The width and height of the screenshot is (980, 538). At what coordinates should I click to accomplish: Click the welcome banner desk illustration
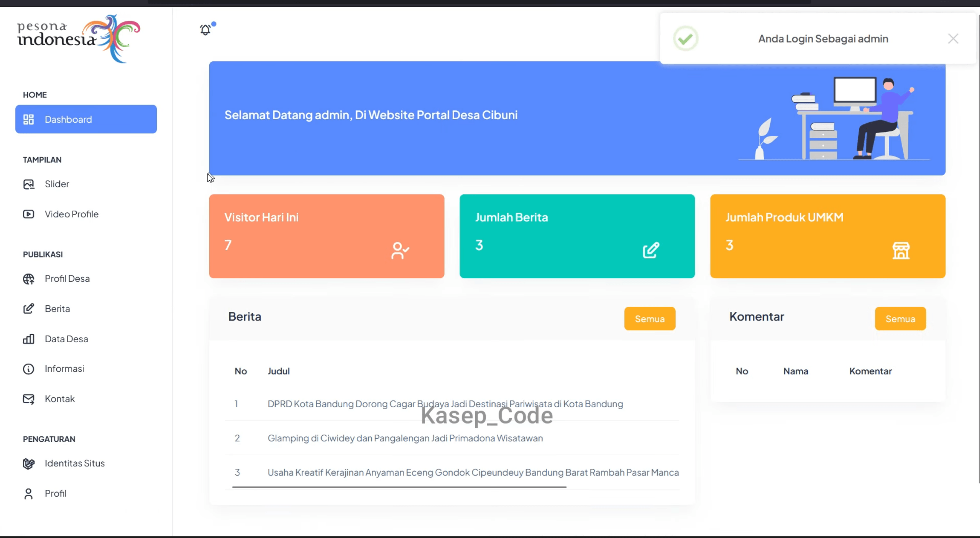coord(834,119)
